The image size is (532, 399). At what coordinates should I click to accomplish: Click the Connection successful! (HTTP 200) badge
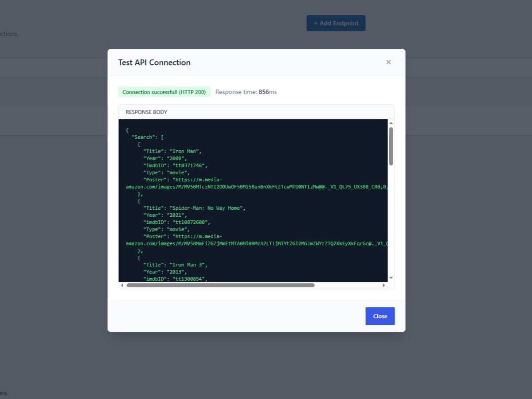[164, 92]
